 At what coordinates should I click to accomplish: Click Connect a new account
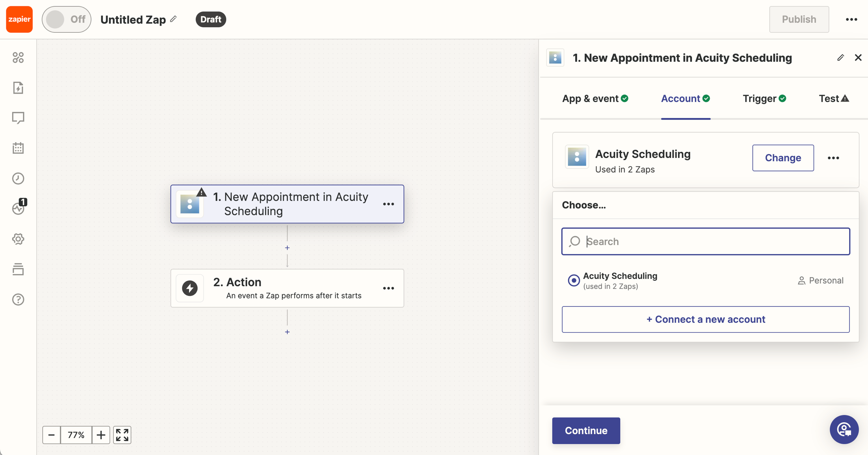pos(705,319)
